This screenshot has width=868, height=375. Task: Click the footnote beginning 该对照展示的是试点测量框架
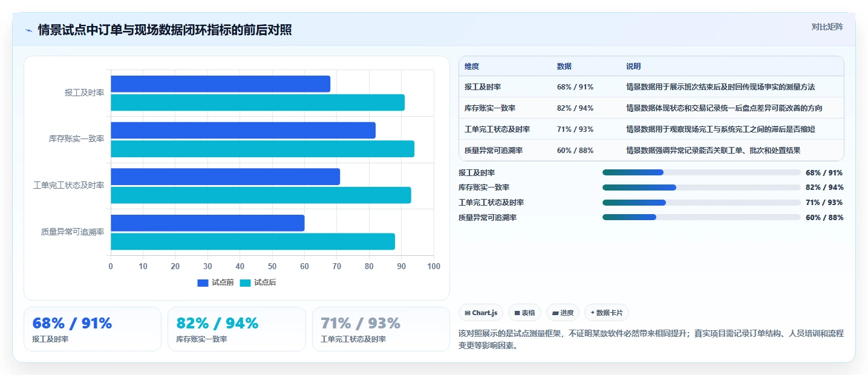point(651,341)
